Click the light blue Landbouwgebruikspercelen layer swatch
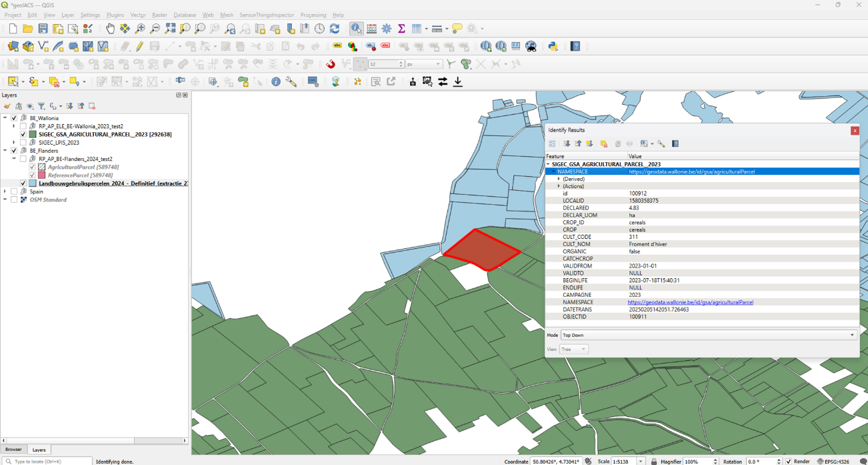The width and height of the screenshot is (868, 465). [33, 183]
